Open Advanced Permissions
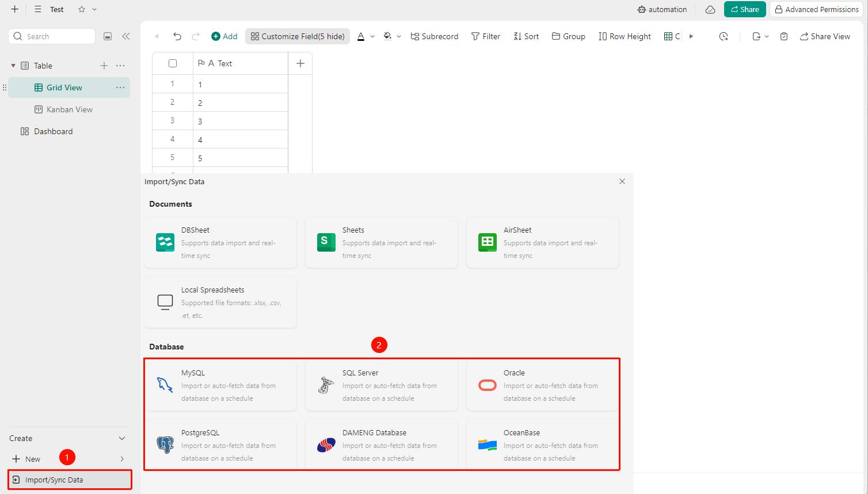868x494 pixels. (817, 9)
